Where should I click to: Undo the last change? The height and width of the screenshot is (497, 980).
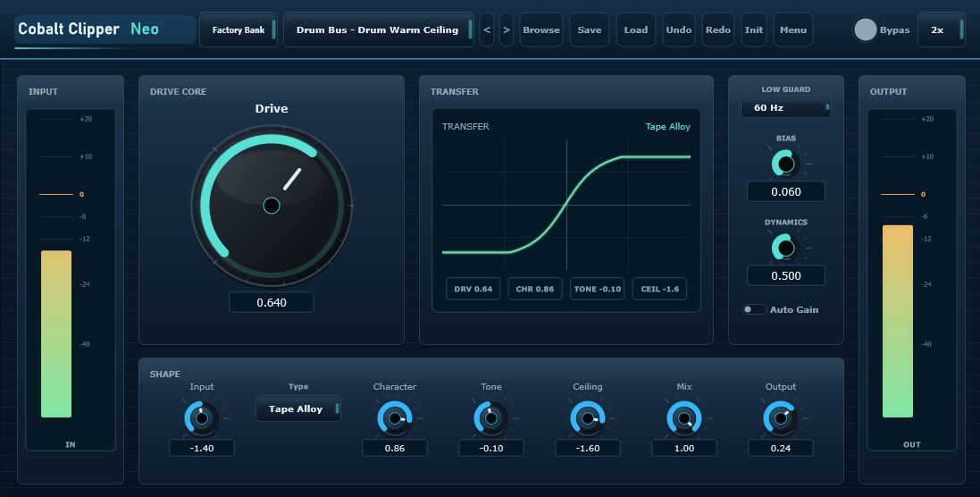(679, 29)
